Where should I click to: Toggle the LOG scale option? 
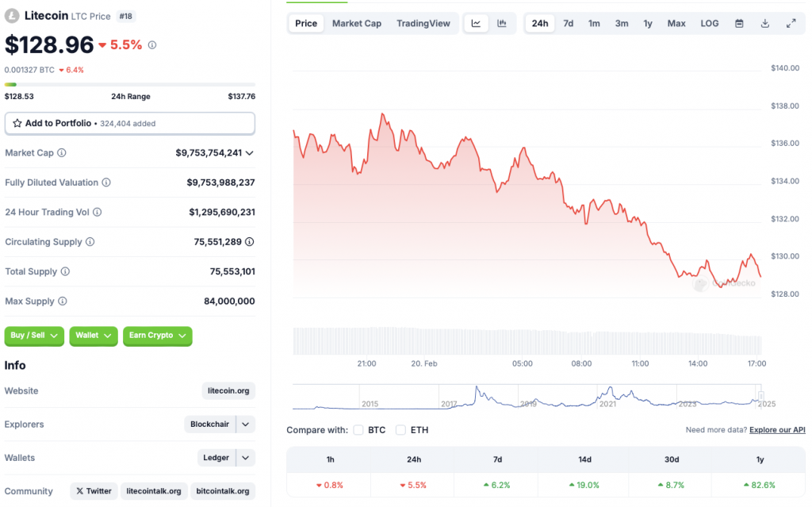coord(710,23)
